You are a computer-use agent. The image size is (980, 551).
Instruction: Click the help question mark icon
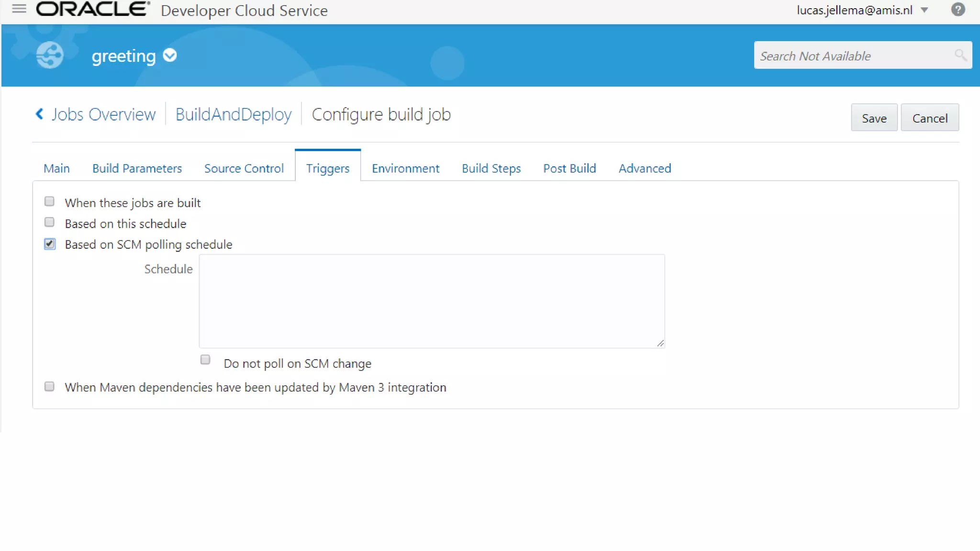click(958, 10)
